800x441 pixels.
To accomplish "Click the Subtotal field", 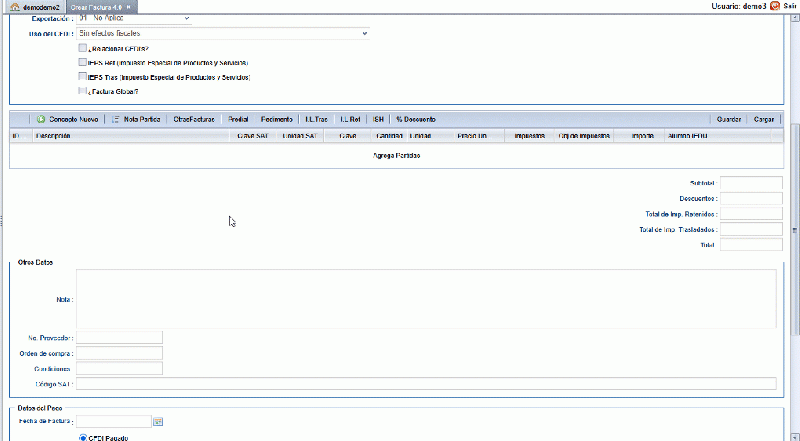I will (751, 183).
